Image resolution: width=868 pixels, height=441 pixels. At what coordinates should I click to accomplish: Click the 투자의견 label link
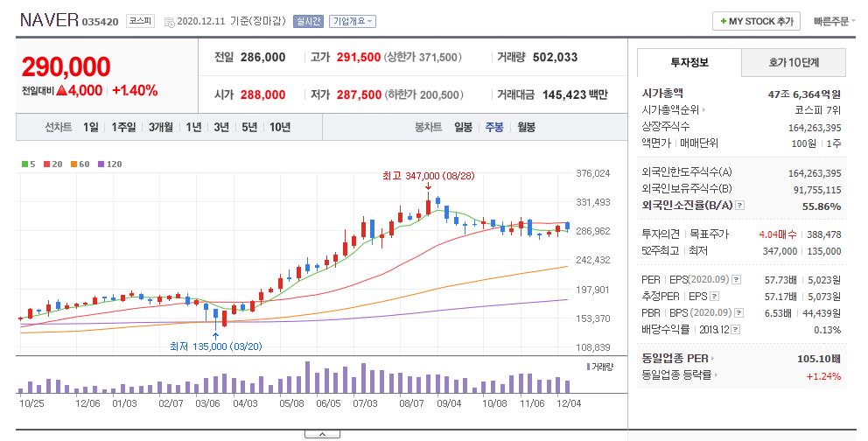[x=661, y=234]
